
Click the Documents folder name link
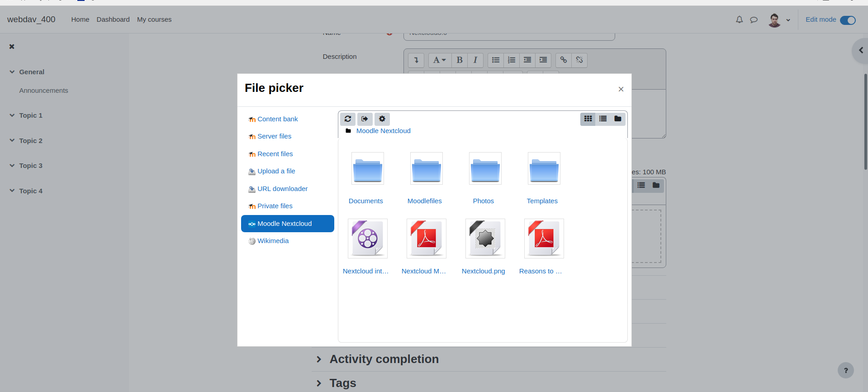[x=365, y=201]
